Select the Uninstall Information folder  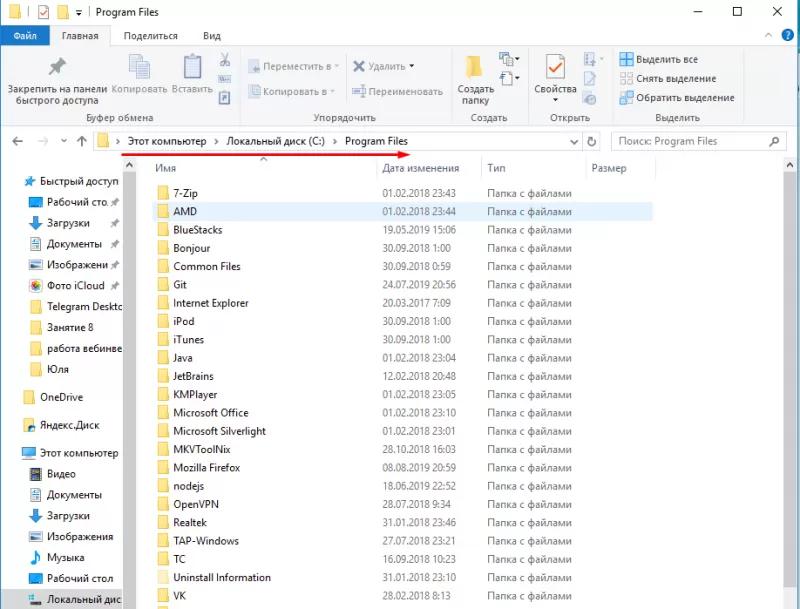pyautogui.click(x=402, y=577)
